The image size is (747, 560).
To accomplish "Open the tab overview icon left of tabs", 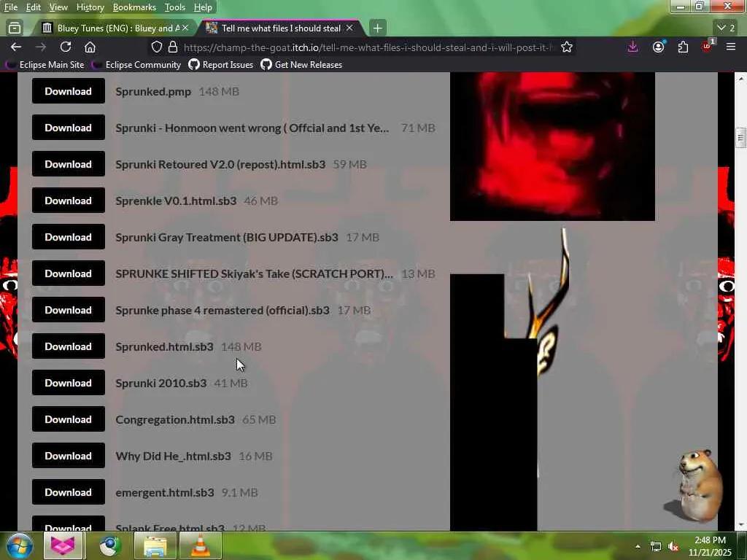I will click(x=15, y=28).
